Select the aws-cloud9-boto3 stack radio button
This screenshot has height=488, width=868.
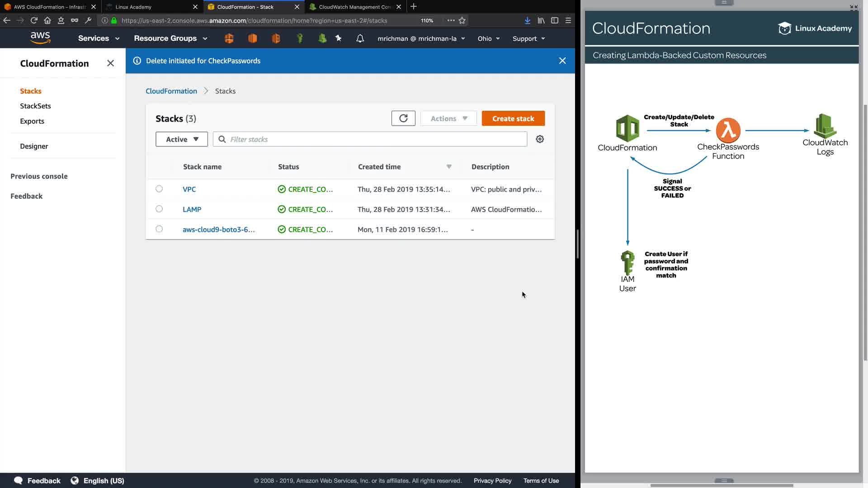point(159,229)
